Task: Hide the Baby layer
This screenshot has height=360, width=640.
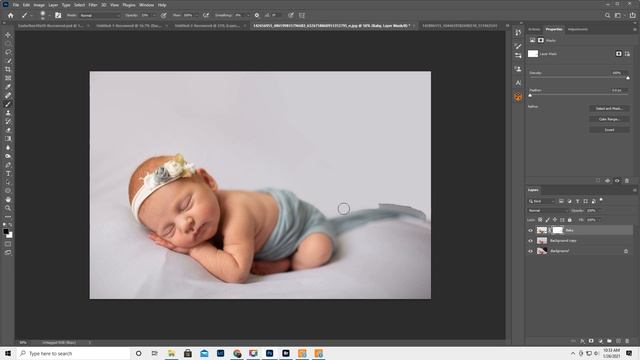Action: coord(531,230)
